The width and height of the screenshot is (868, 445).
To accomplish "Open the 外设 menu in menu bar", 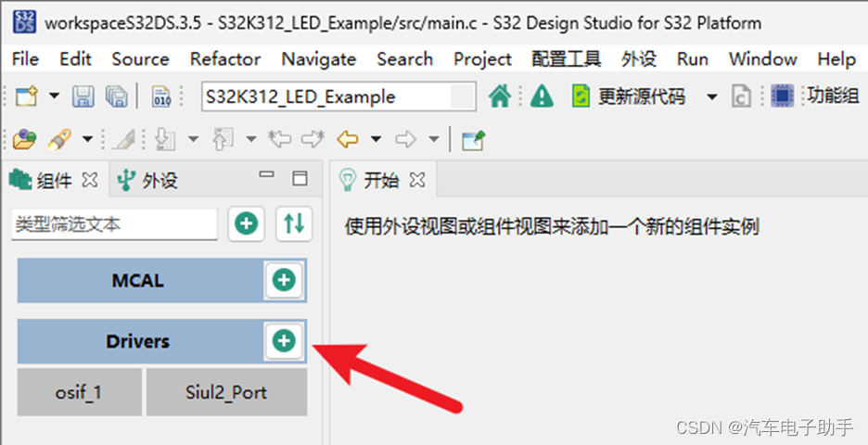I will coord(639,58).
